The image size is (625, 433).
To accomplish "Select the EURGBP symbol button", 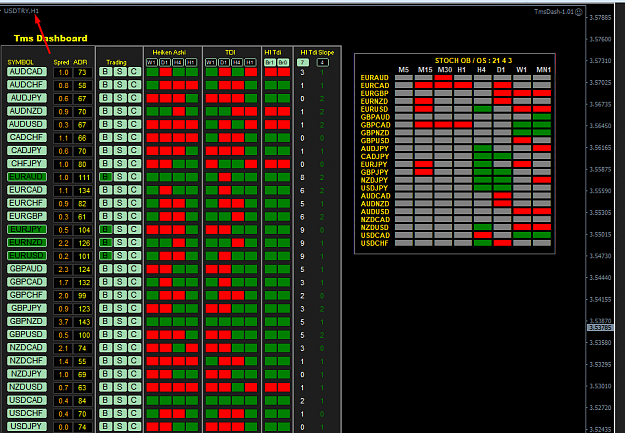I will [27, 216].
